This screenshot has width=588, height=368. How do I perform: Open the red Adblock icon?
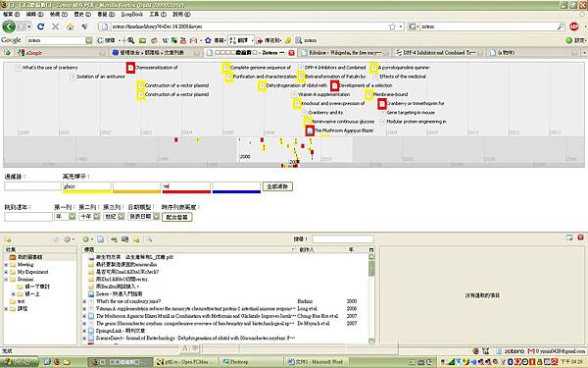pos(573,26)
